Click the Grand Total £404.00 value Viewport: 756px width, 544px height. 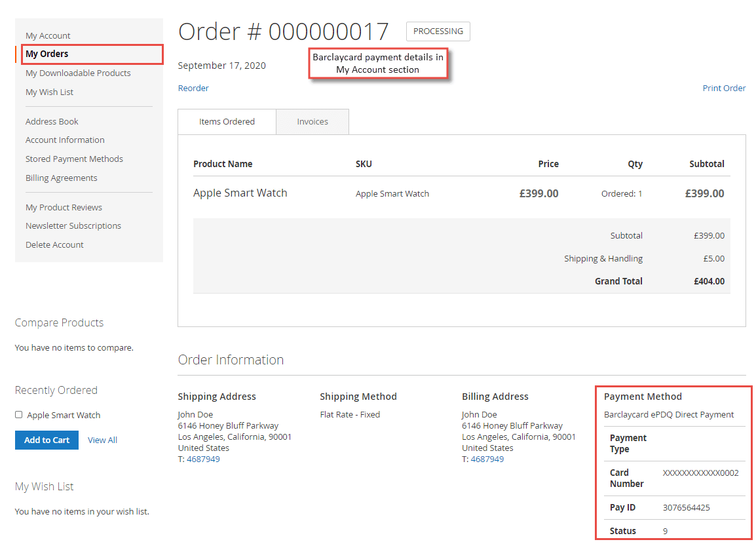[x=709, y=281]
